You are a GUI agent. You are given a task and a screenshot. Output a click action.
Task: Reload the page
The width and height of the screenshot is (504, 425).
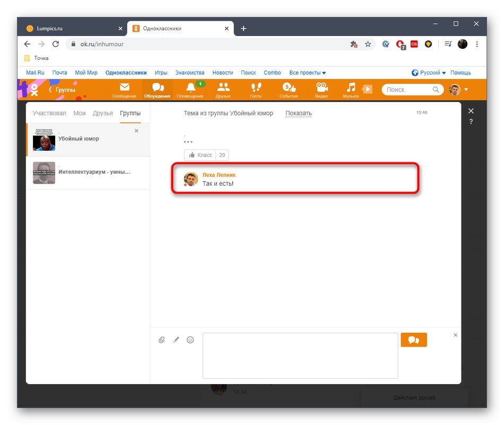[x=56, y=44]
